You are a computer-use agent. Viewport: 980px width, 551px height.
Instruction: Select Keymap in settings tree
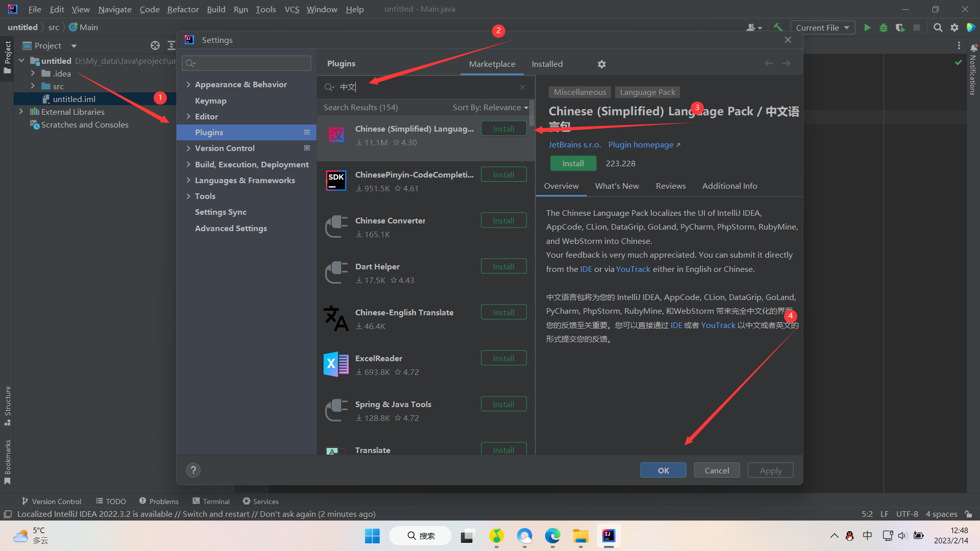point(210,101)
